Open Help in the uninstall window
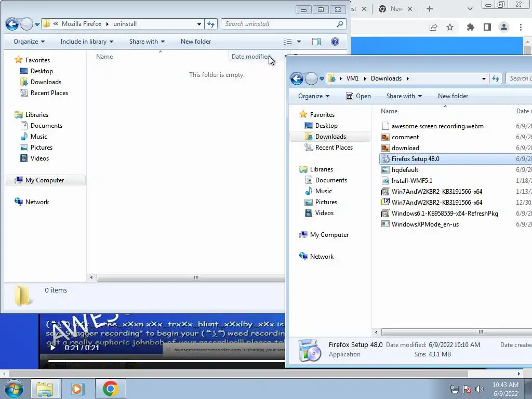This screenshot has width=532, height=399. click(x=335, y=42)
